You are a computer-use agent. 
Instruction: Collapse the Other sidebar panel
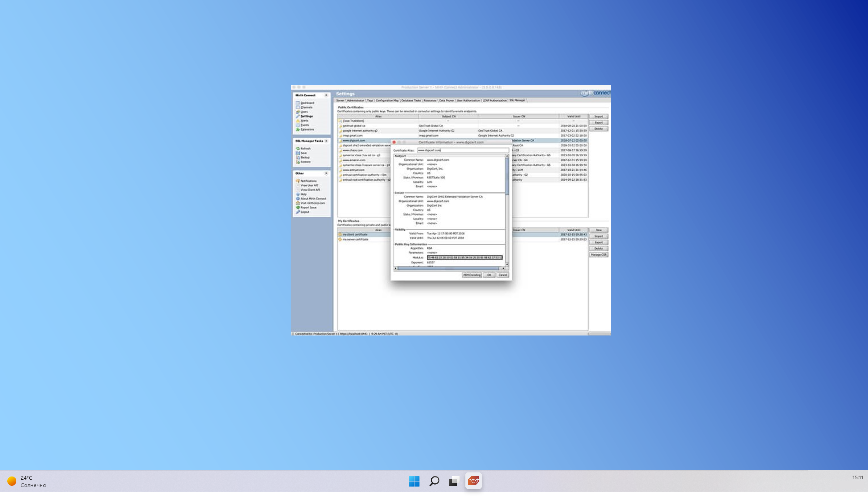(x=326, y=173)
